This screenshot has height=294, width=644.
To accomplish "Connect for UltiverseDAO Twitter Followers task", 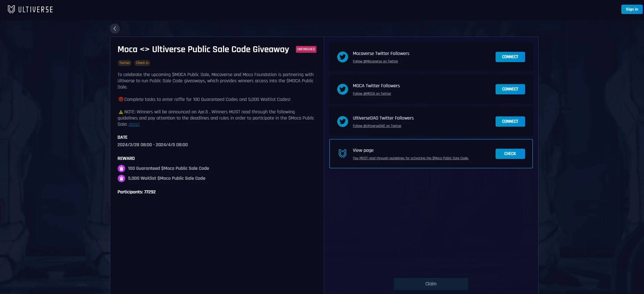I will (x=510, y=121).
